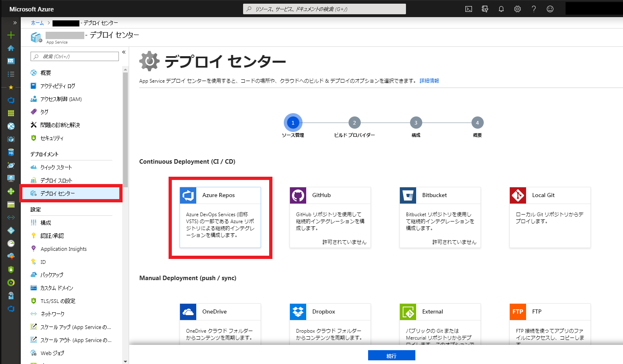Choose the Local Git source card
Viewport: 623px width, 364px height.
point(550,217)
